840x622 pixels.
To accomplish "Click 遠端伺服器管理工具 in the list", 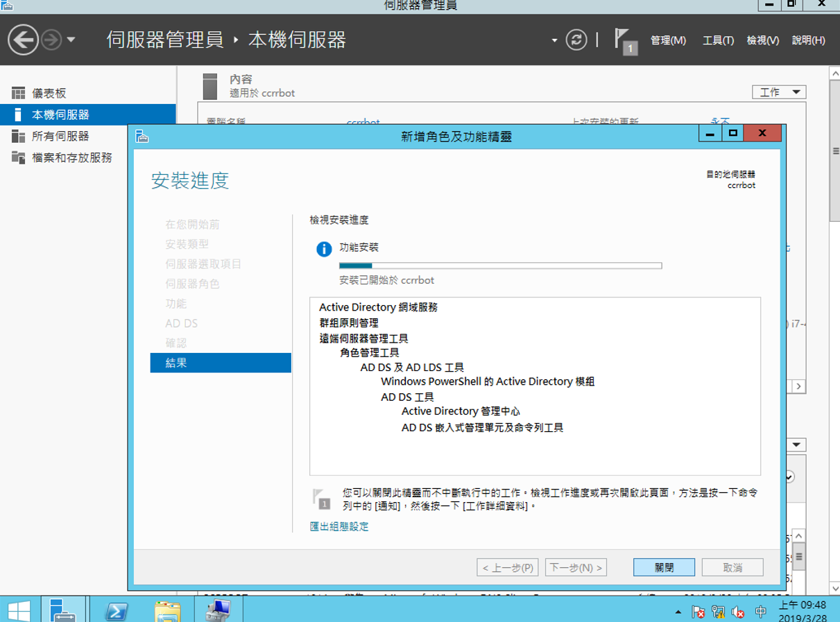I will pos(363,338).
